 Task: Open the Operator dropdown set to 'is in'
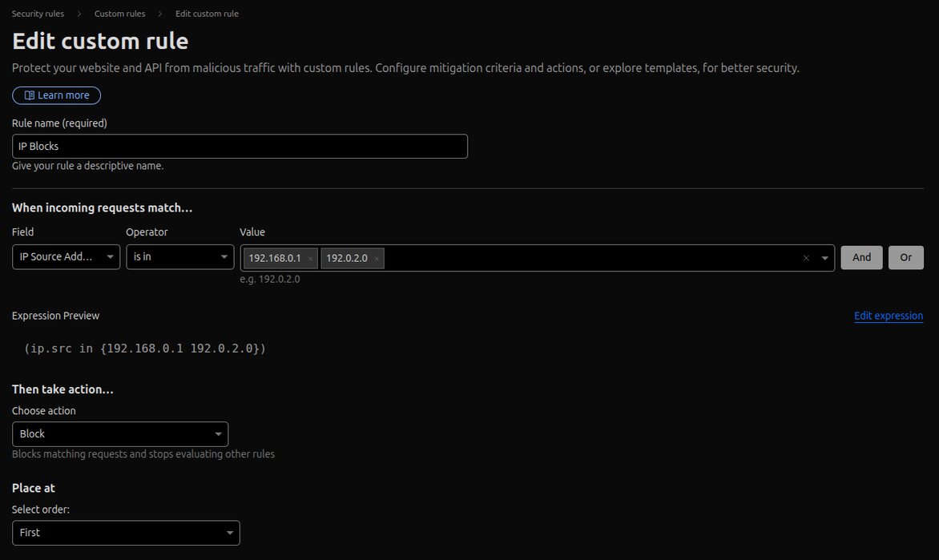[x=179, y=257]
